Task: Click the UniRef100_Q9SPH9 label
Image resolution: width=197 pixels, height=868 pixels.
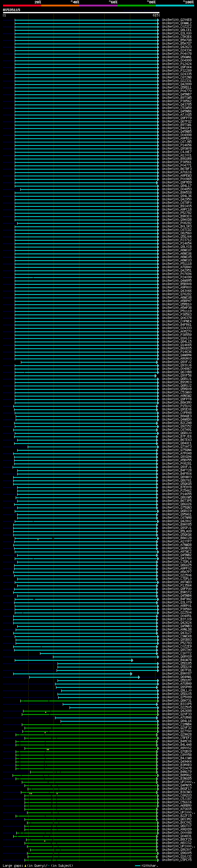Action: [177, 687]
